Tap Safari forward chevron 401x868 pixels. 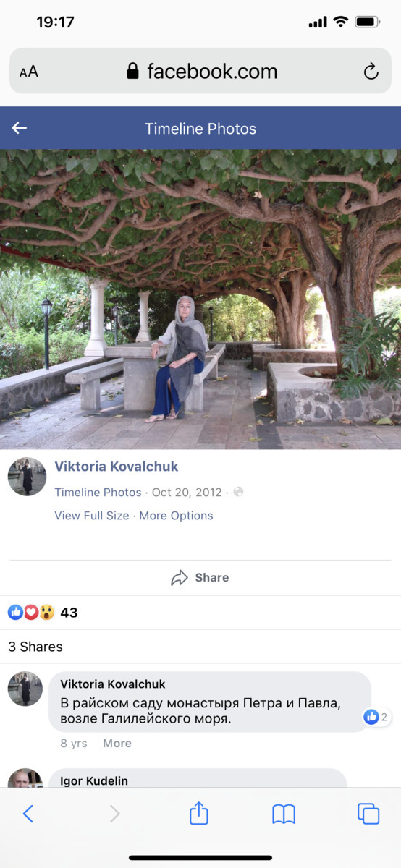tap(114, 814)
